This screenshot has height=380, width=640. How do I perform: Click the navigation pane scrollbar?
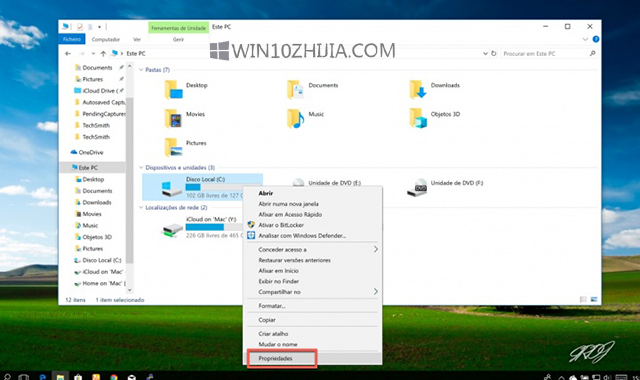(129, 179)
